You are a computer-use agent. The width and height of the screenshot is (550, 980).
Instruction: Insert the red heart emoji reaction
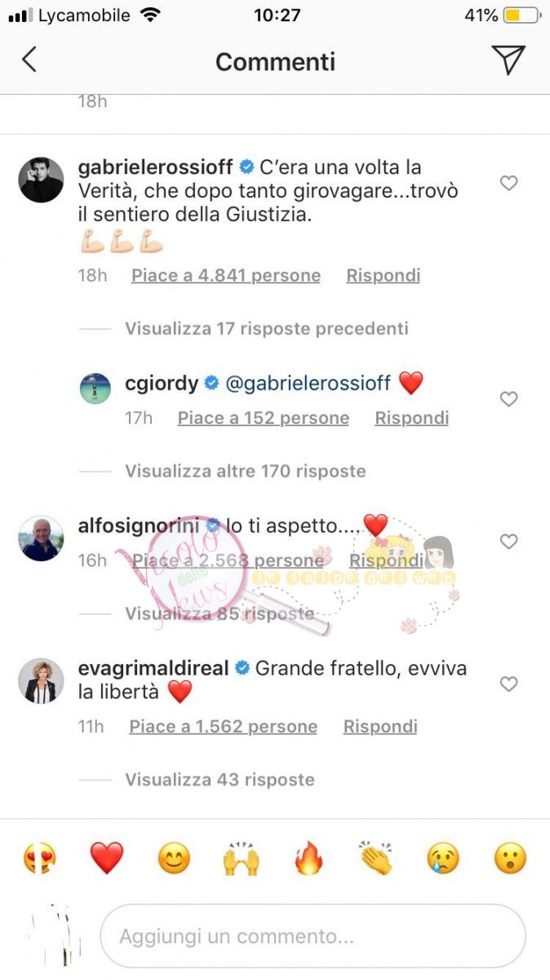coord(107,858)
